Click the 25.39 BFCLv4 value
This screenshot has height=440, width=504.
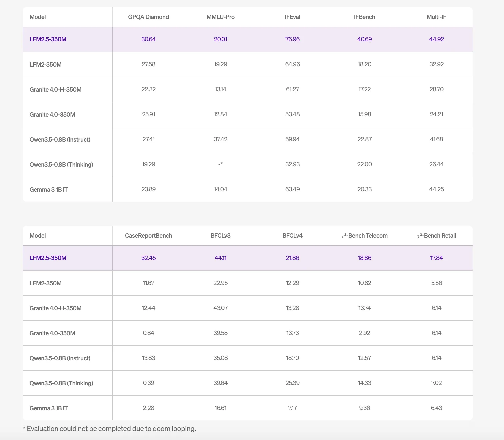click(292, 383)
